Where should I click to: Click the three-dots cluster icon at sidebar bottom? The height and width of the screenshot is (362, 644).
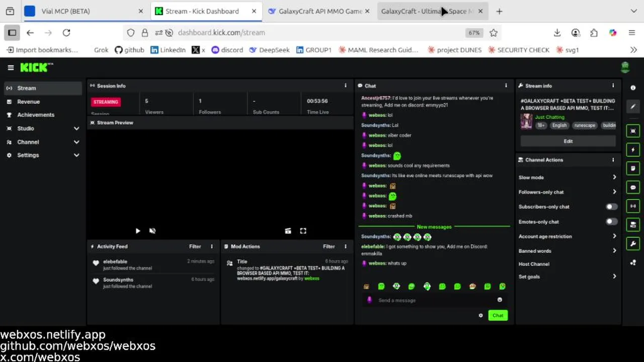click(633, 262)
